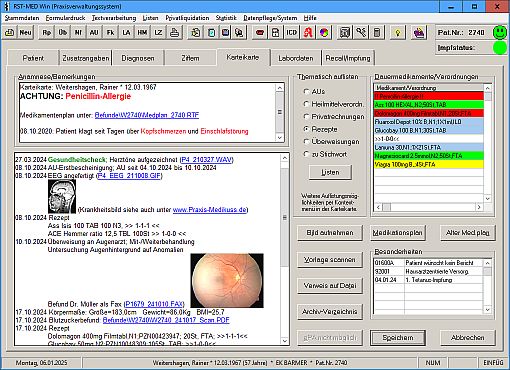Click the tools wrench icon in toolbar
510x370 pixels.
point(361,33)
